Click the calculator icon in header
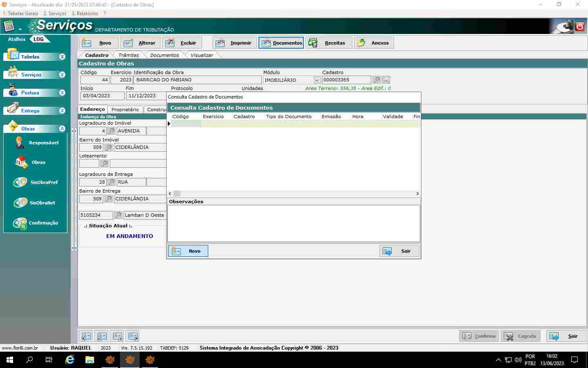588x368 pixels. coord(9,27)
